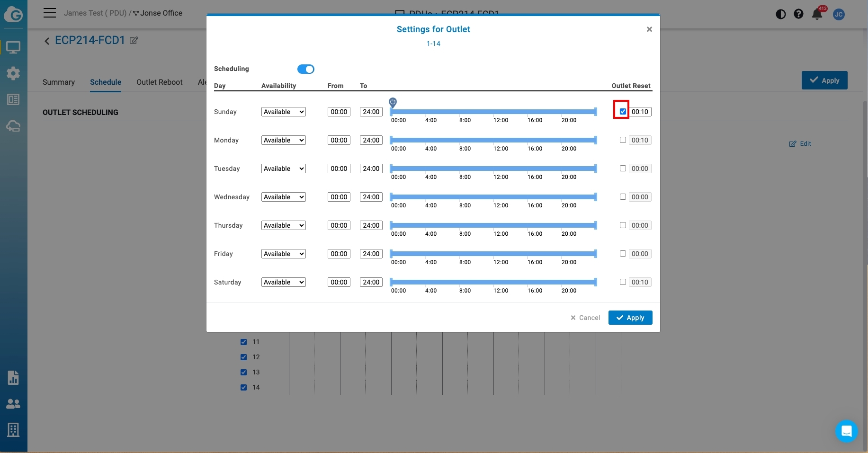Enable Monday's Outlet Reset checkbox
The image size is (868, 453).
[x=623, y=140]
